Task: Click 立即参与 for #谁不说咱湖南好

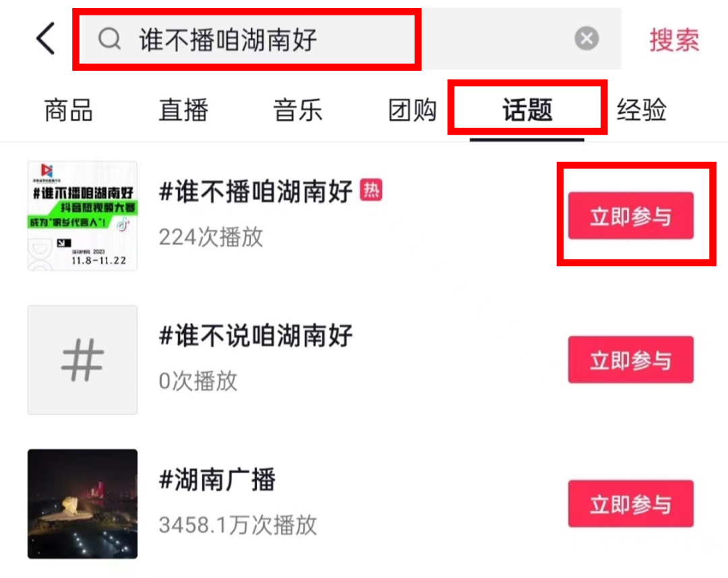Action: (x=630, y=360)
